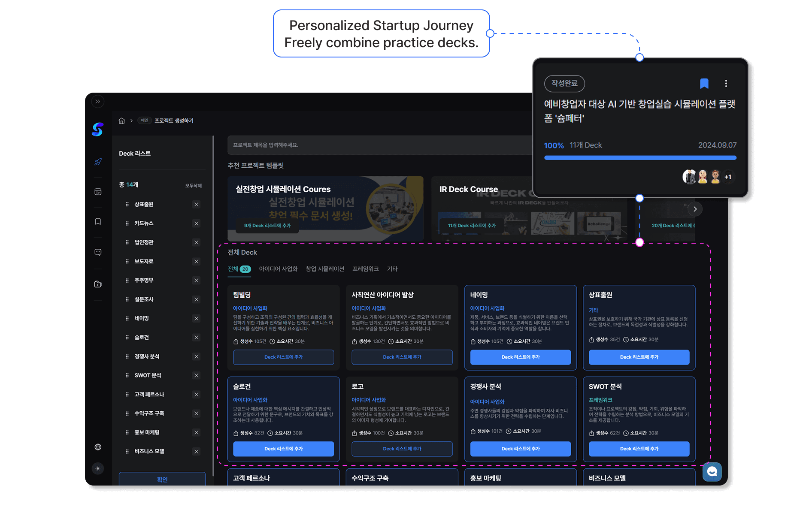Click the 확인 confirm button
The image size is (812, 531).
pos(162,479)
